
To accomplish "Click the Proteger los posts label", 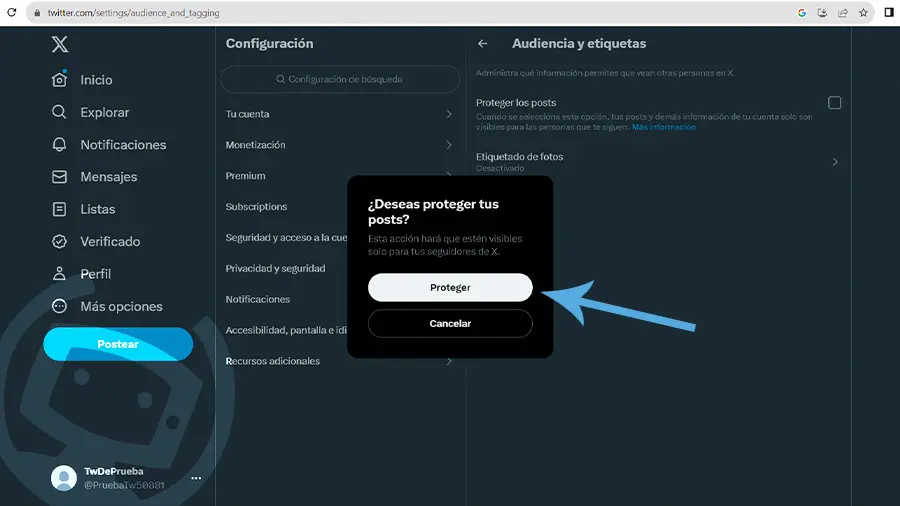I will (516, 103).
